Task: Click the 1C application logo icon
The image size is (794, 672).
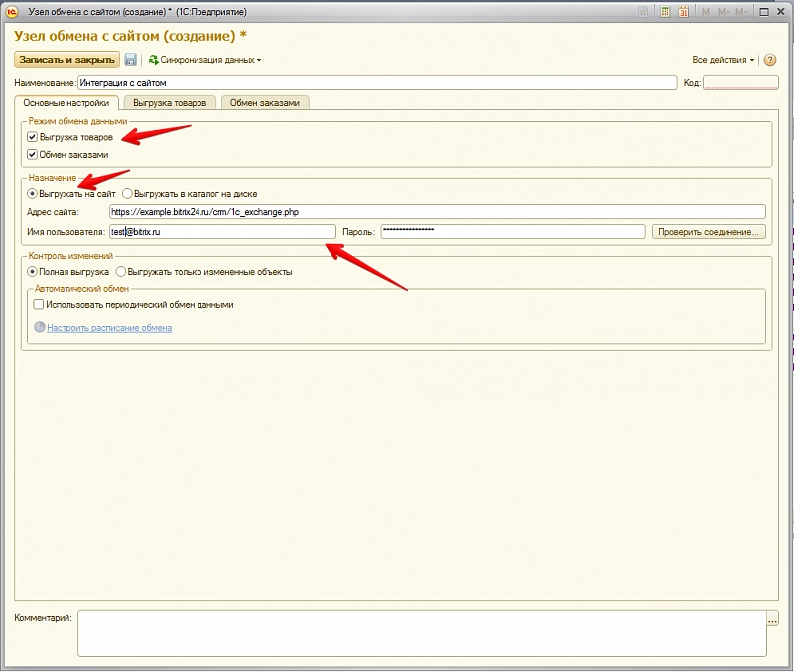Action: 11,12
